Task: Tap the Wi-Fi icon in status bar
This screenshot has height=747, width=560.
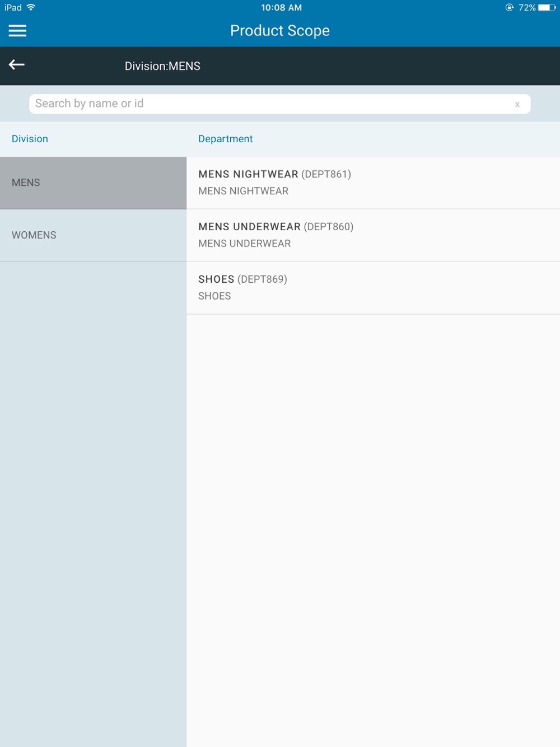Action: pyautogui.click(x=31, y=7)
